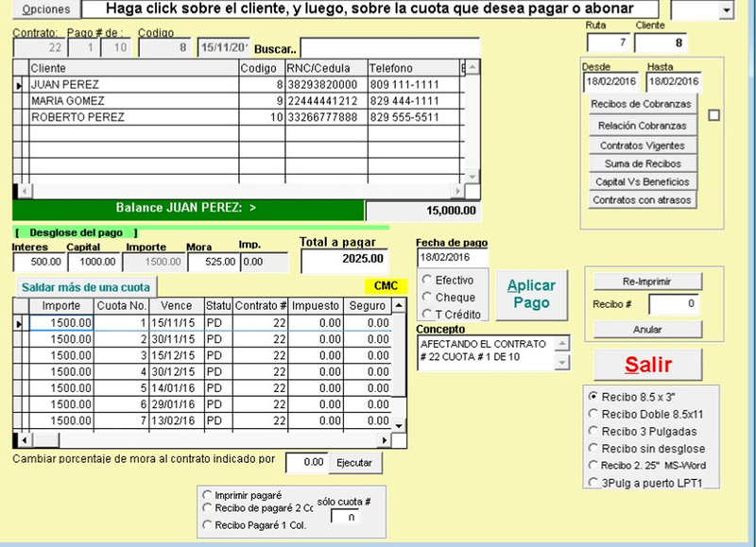Click the Interes field showing 500.00
The width and height of the screenshot is (756, 547).
coord(39,262)
